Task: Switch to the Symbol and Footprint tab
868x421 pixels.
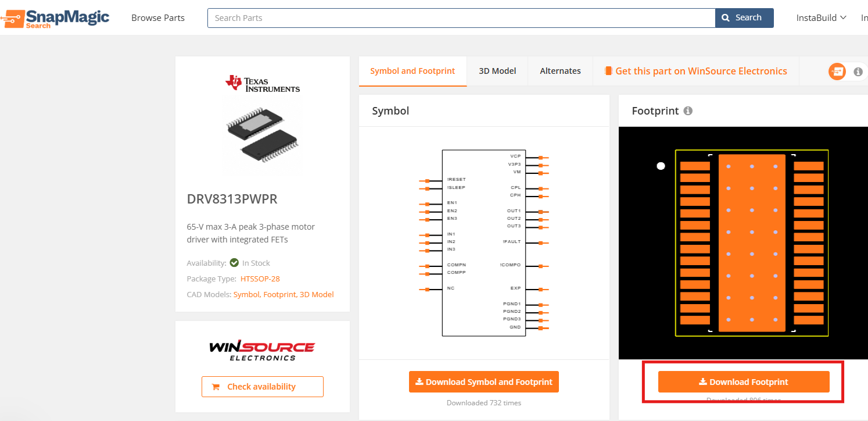Action: 413,71
